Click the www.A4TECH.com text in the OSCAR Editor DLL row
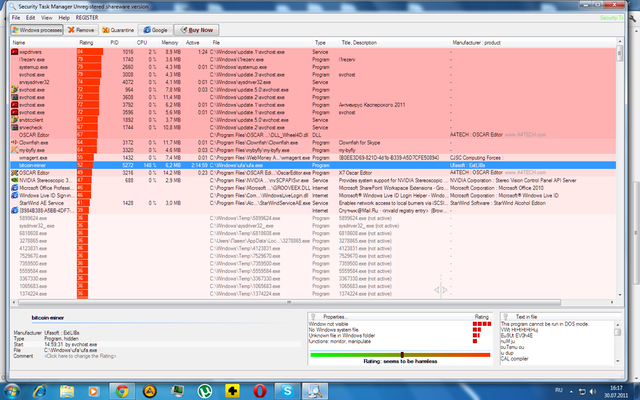Viewport: 640px width, 400px height. pos(525,135)
